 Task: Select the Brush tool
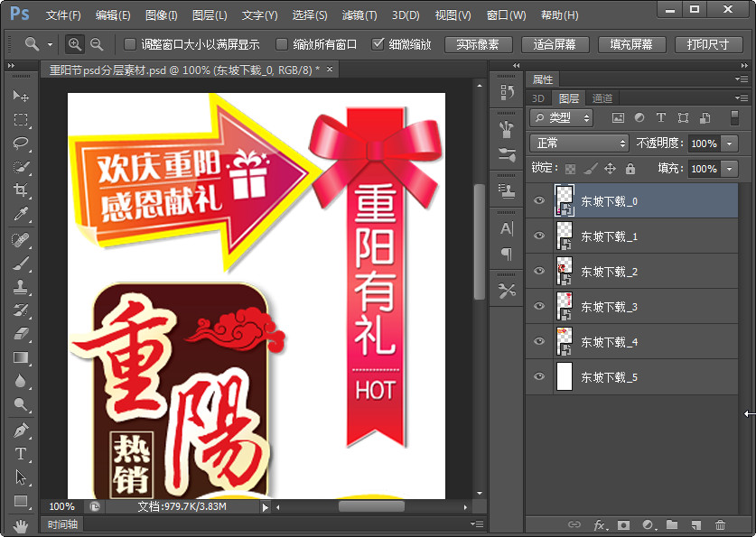[21, 264]
